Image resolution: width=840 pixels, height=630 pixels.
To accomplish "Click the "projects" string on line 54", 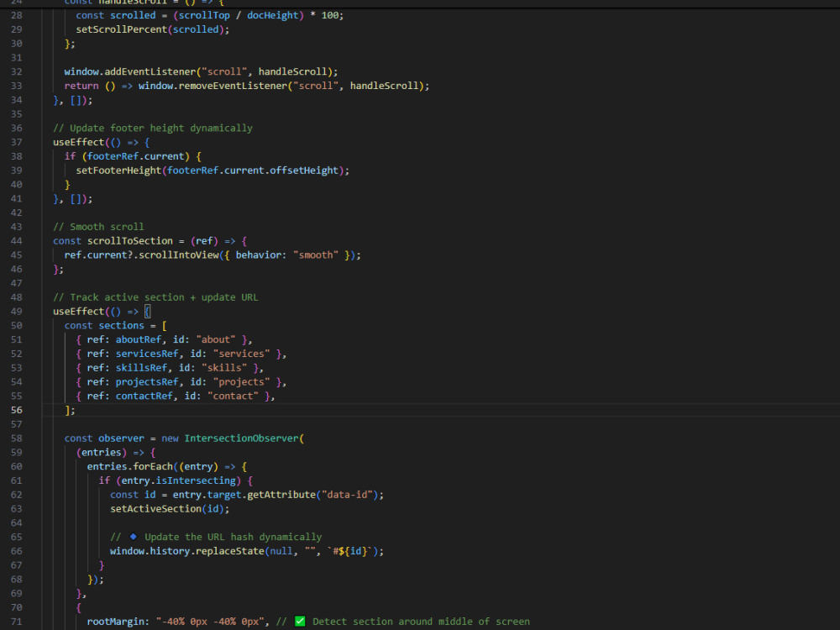I will click(x=241, y=382).
